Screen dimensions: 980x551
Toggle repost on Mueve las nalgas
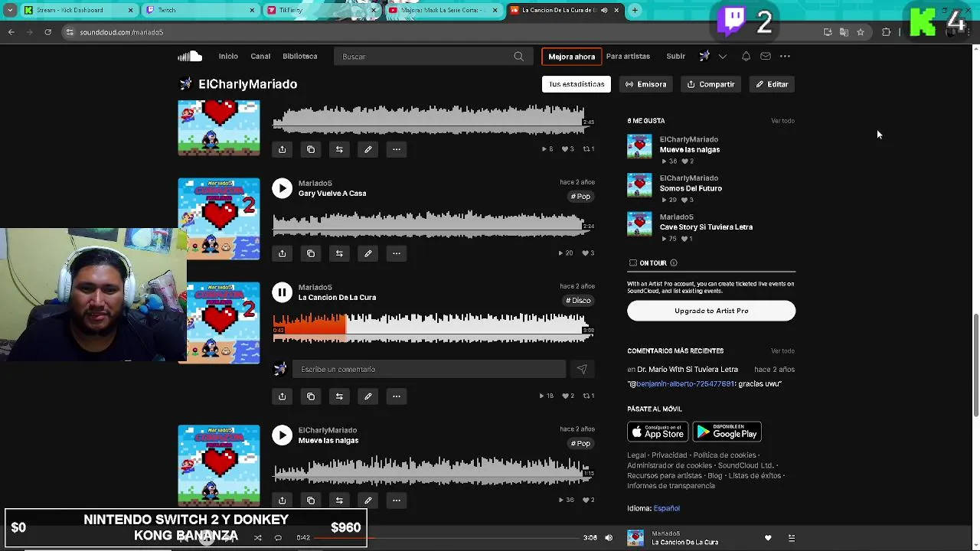tap(339, 500)
